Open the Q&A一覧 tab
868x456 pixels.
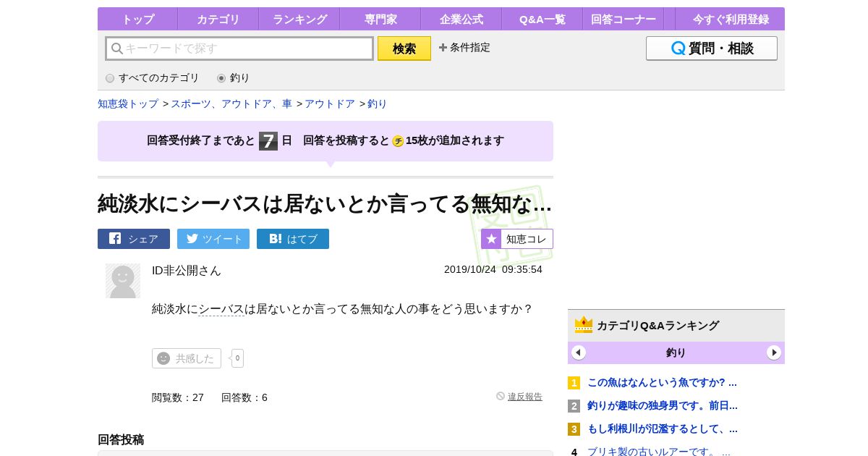[x=542, y=19]
